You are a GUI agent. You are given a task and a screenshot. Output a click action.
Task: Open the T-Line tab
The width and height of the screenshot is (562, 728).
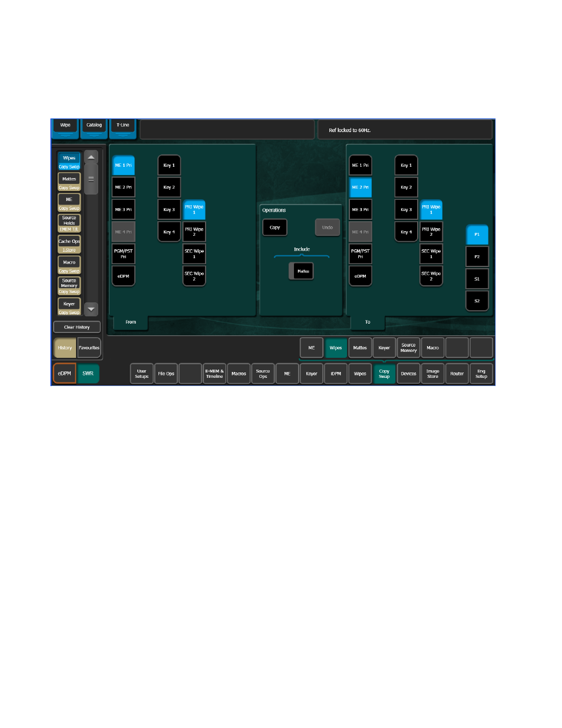[123, 127]
